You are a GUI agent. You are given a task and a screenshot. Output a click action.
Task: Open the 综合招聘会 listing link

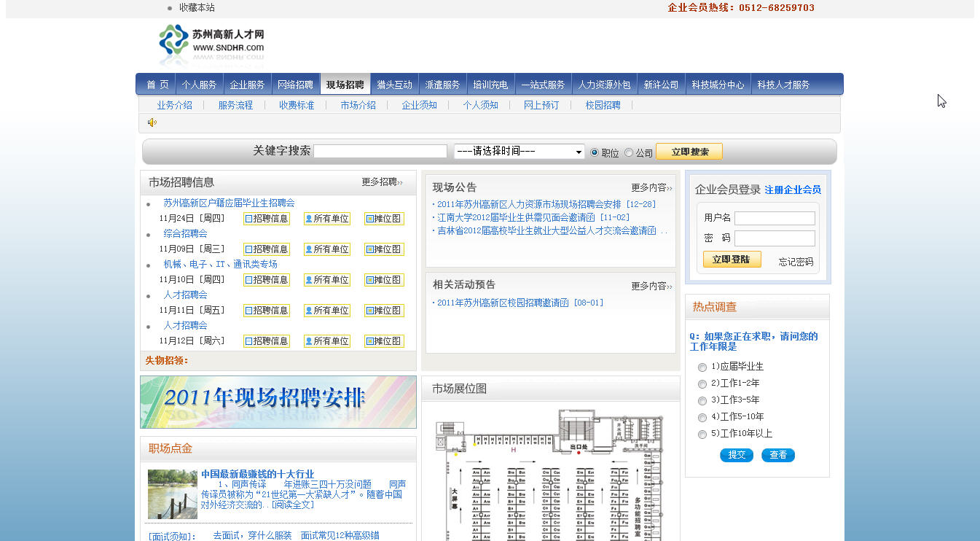click(185, 234)
